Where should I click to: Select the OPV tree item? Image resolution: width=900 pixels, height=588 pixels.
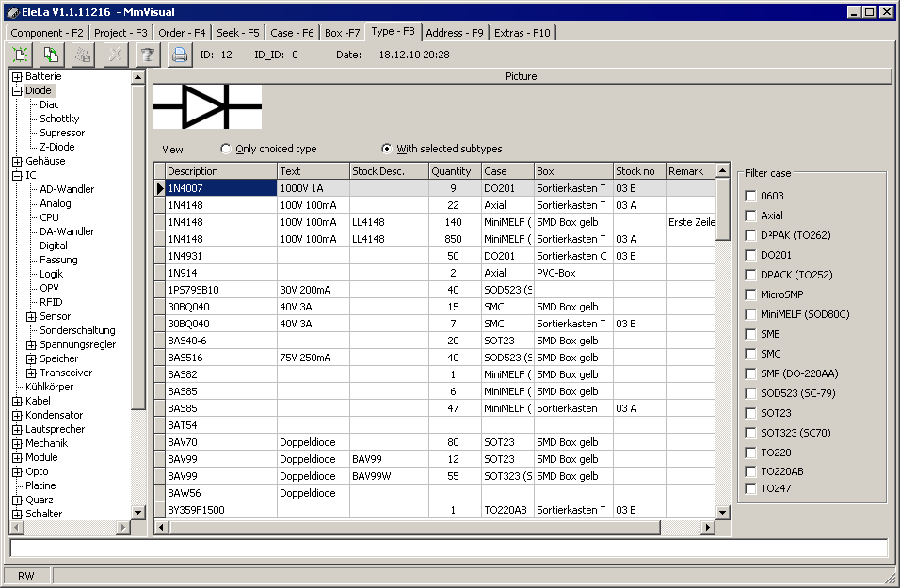49,288
